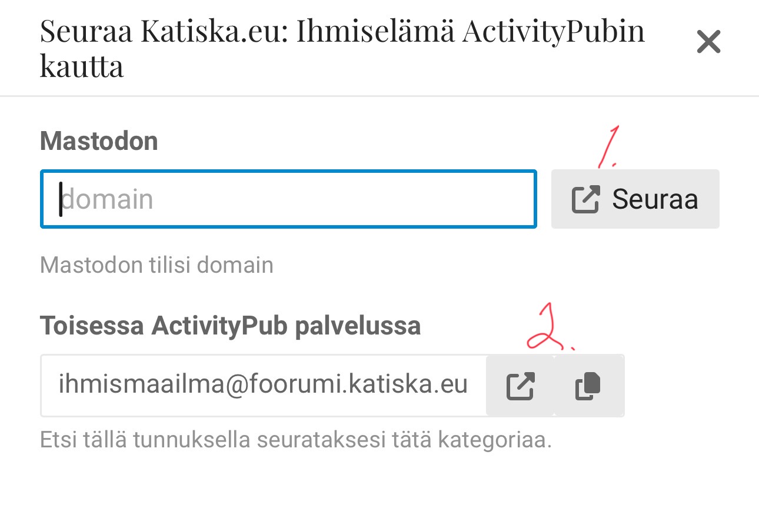Click the external-link icon inside the Seuraa button

(585, 199)
